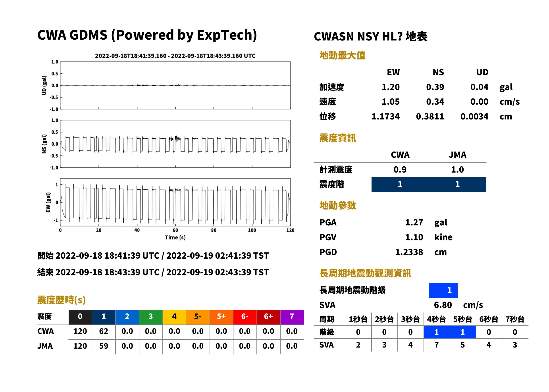
Task: Click the EW acceleration value 1.20
Action: tap(391, 87)
